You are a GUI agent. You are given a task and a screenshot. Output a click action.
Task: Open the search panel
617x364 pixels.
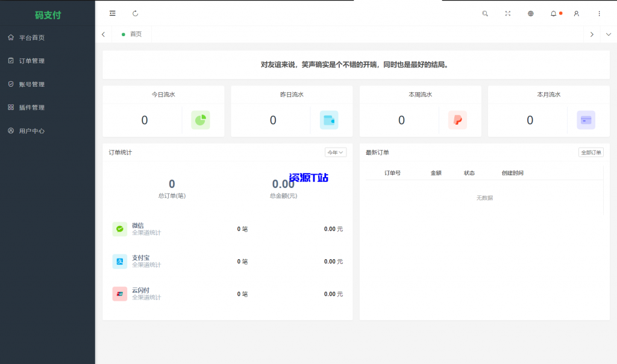(x=485, y=13)
